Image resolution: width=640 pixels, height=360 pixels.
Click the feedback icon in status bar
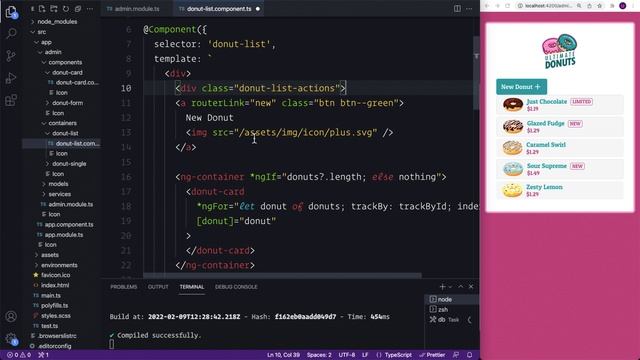pyautogui.click(x=456, y=355)
